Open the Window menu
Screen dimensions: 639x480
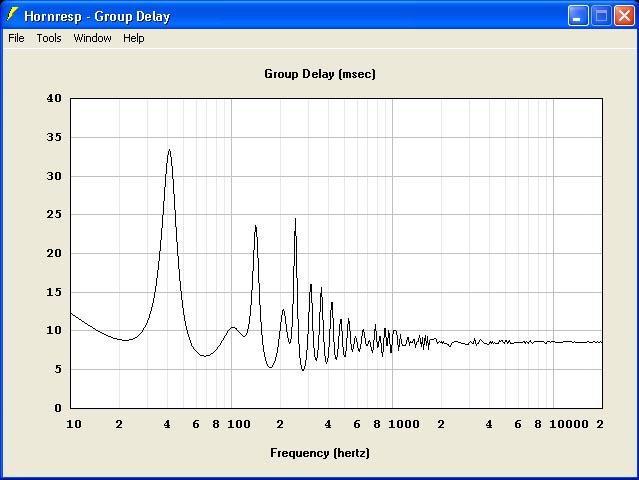click(x=93, y=38)
